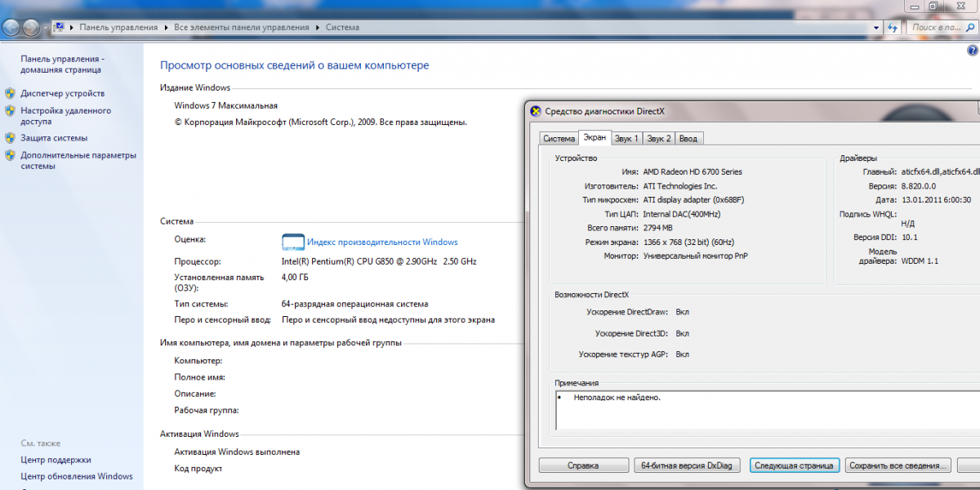The image size is (980, 490).
Task: Switch to 'Звук 1' tab in DxDiag
Action: 627,139
